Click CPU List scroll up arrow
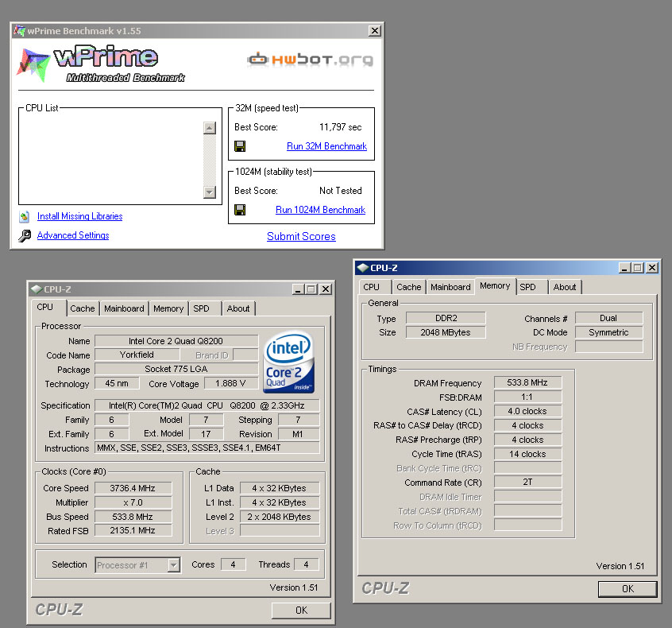Image resolution: width=672 pixels, height=628 pixels. (x=210, y=128)
